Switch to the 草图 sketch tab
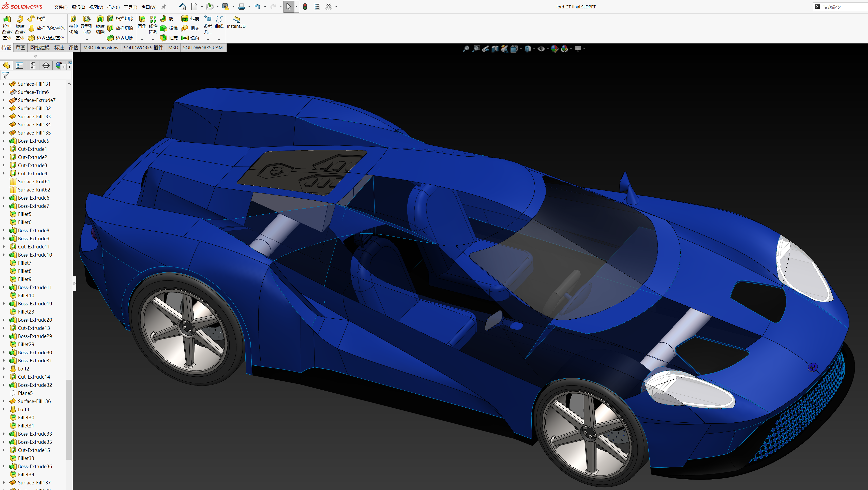The image size is (868, 490). pos(21,48)
